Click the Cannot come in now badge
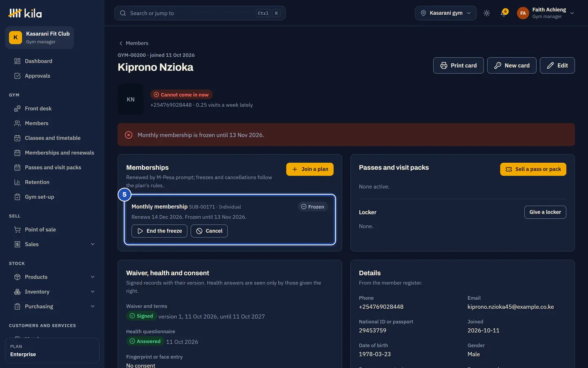This screenshot has height=368, width=588. tap(181, 94)
